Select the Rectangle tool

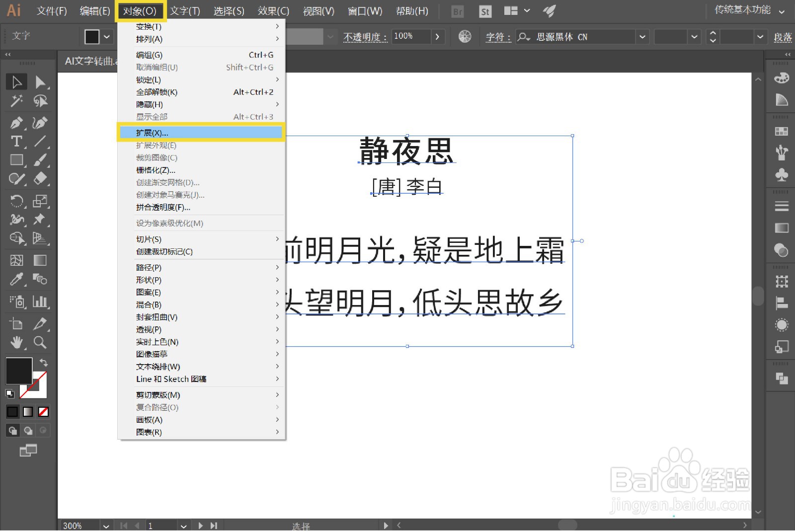pyautogui.click(x=16, y=159)
